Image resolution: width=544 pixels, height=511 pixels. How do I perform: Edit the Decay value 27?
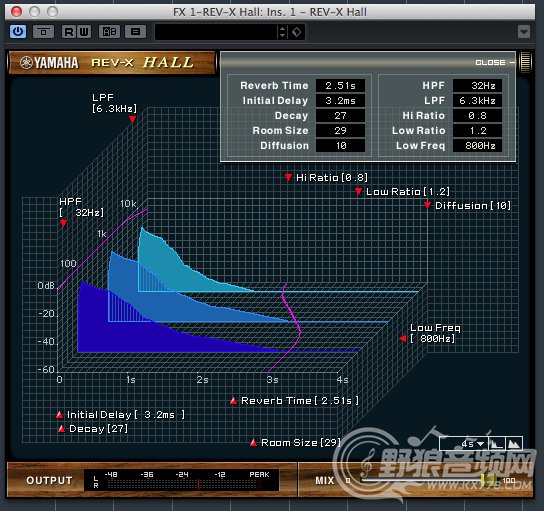(x=340, y=116)
